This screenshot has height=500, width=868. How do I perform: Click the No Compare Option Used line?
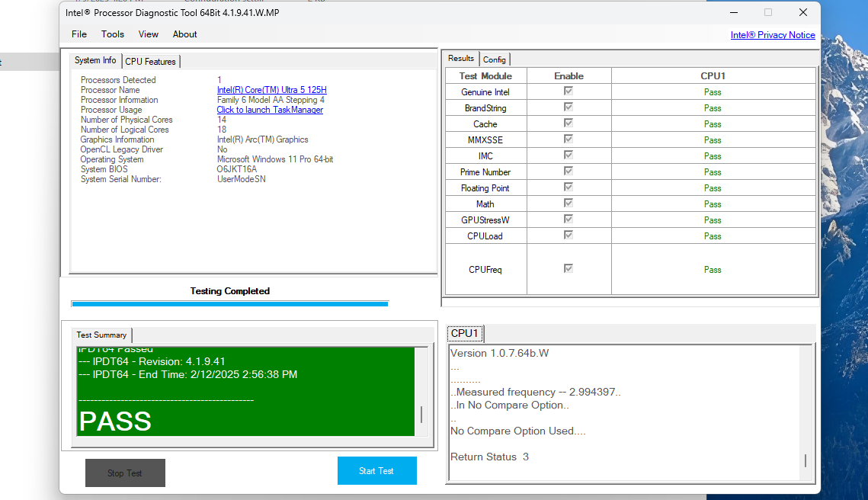click(517, 431)
